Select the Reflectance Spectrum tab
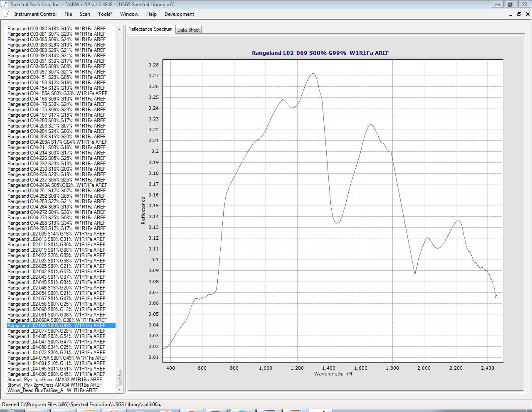 [150, 29]
